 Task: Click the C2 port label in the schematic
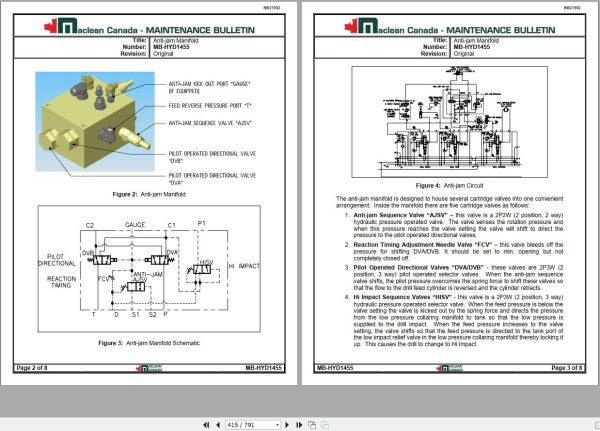pyautogui.click(x=90, y=225)
